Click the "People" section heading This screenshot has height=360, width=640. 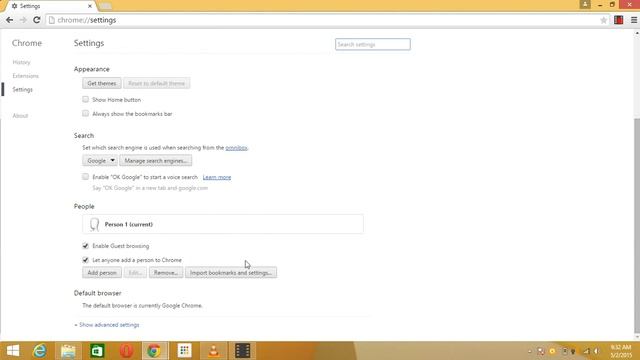tap(84, 207)
